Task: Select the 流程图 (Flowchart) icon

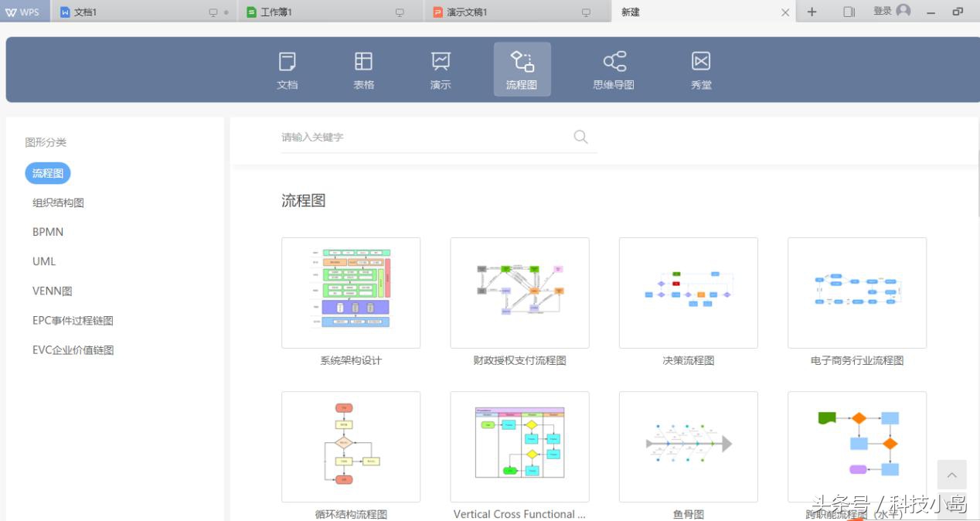Action: [x=522, y=69]
